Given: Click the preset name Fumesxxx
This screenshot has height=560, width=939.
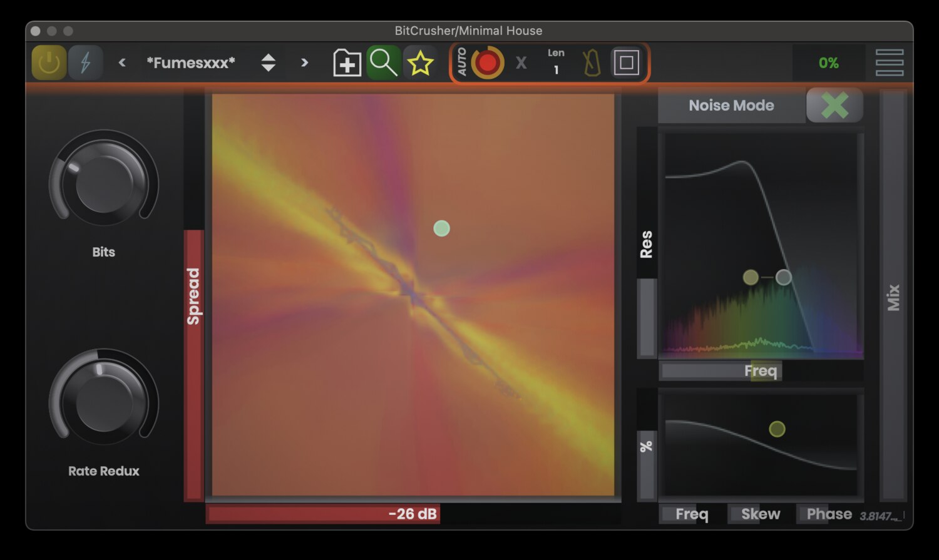Looking at the screenshot, I should tap(192, 63).
